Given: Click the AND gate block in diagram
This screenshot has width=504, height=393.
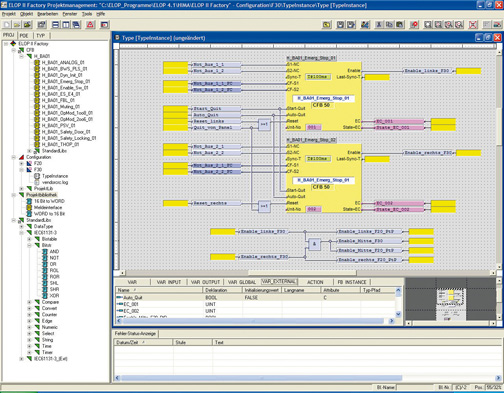Looking at the screenshot, I should pyautogui.click(x=314, y=244).
